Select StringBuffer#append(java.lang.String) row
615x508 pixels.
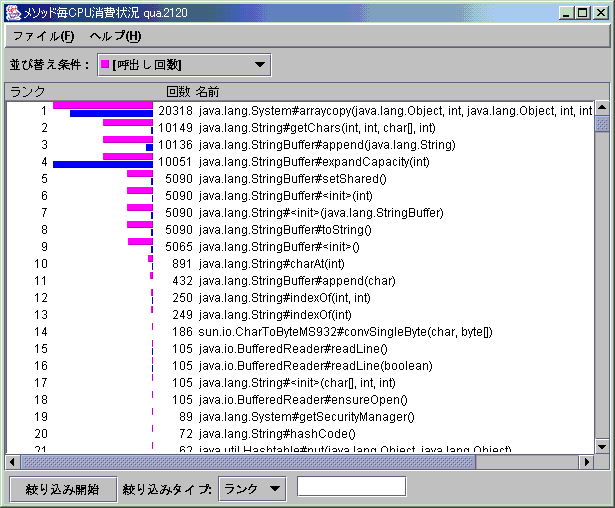(300, 145)
